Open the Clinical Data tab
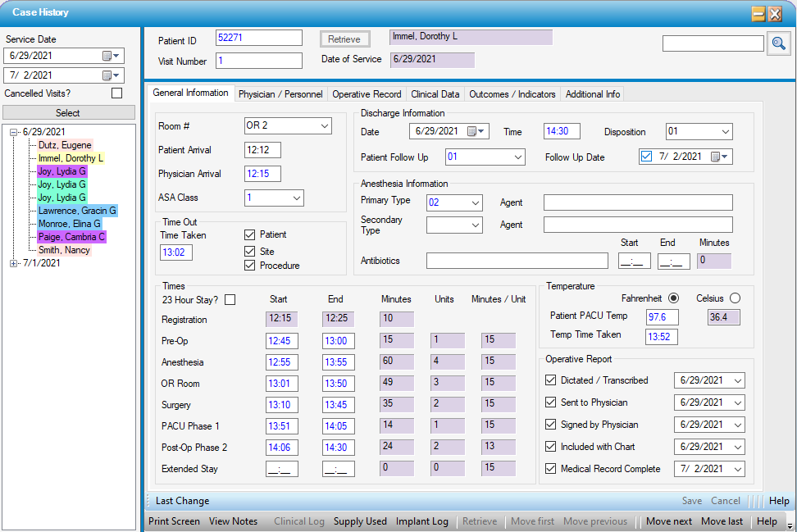797x532 pixels. point(435,94)
